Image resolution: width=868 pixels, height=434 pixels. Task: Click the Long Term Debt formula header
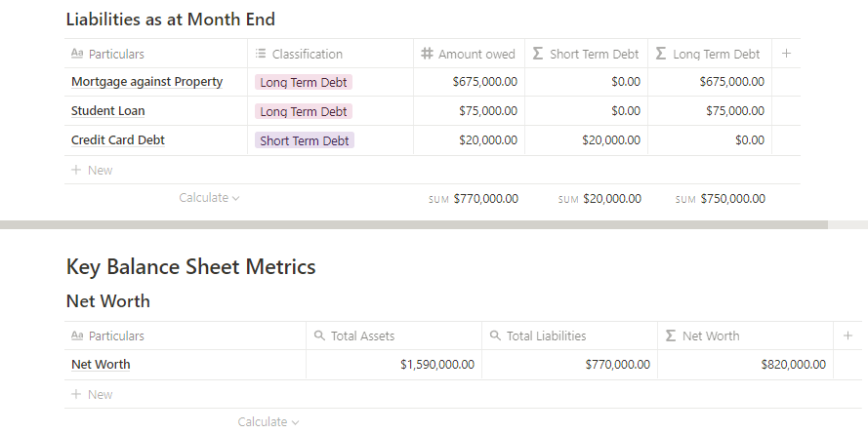709,55
